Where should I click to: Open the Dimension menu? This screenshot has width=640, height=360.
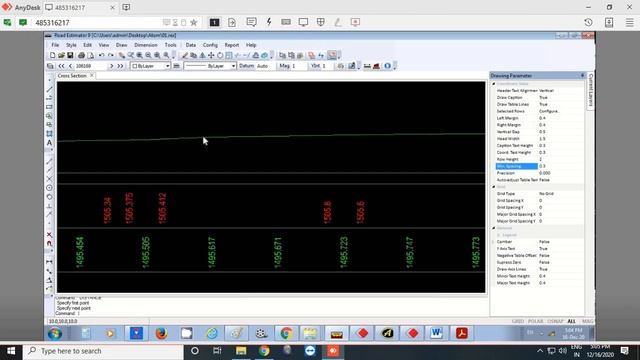pos(146,45)
